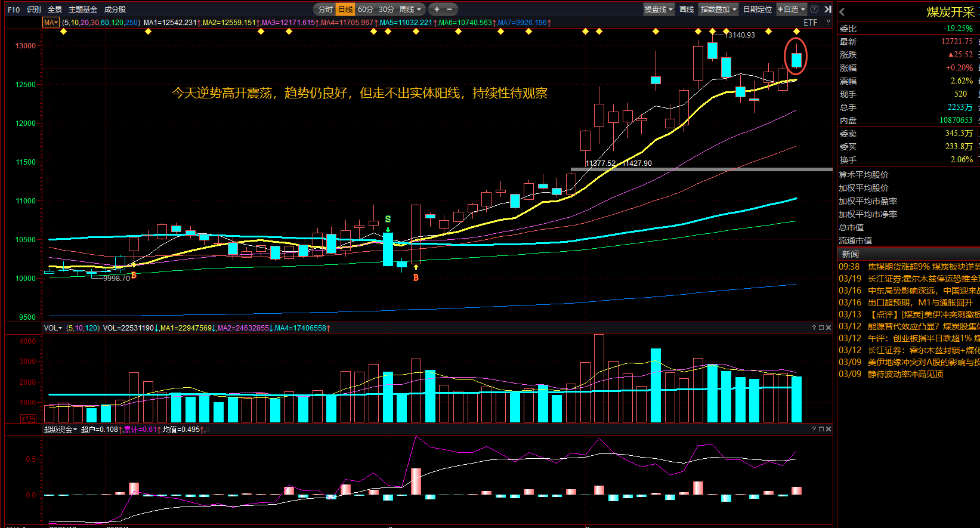Screen dimensions: 980x528
Task: Open the F10 company info tab
Action: (14, 9)
